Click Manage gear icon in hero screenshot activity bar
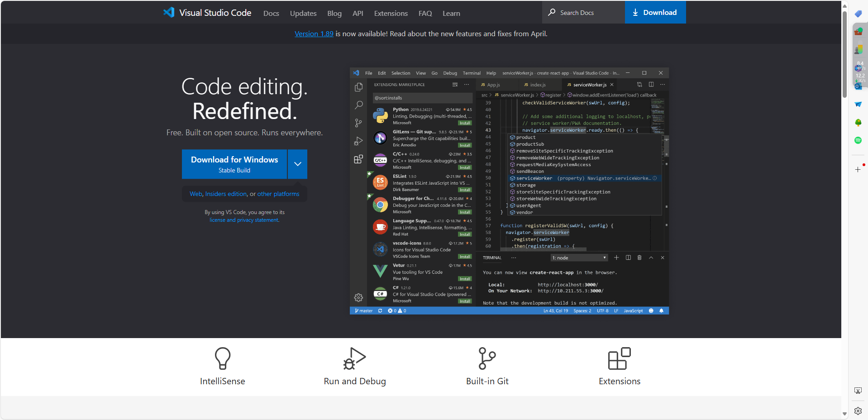868x420 pixels. pyautogui.click(x=358, y=297)
